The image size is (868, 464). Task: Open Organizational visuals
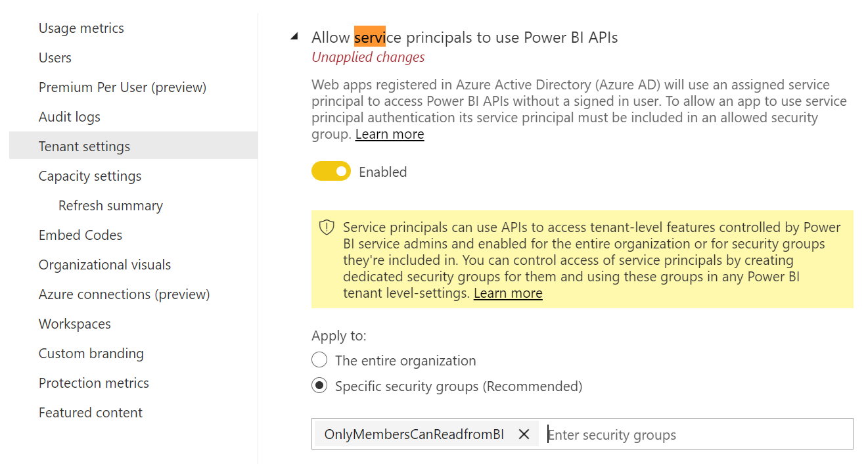[x=105, y=265]
